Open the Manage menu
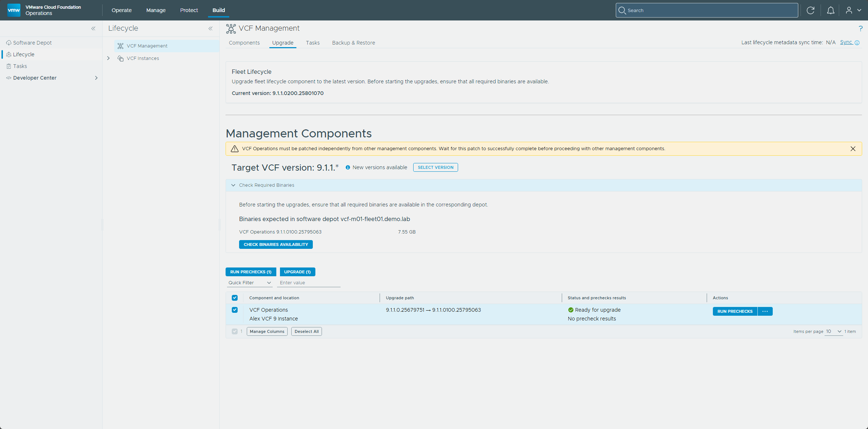Image resolution: width=868 pixels, height=429 pixels. [156, 10]
